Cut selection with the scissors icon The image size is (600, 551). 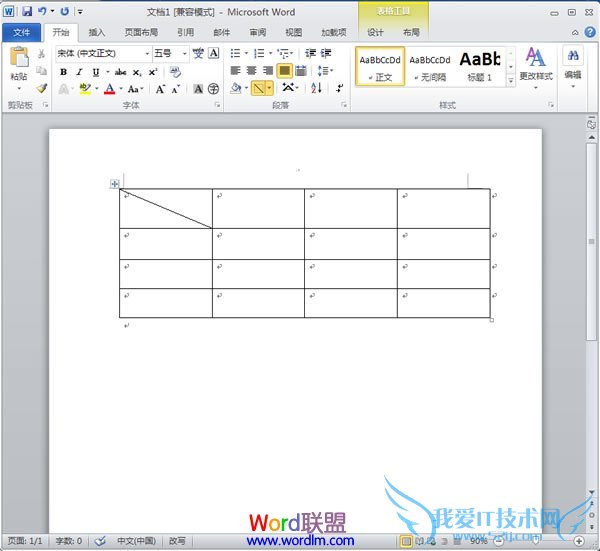tap(41, 54)
